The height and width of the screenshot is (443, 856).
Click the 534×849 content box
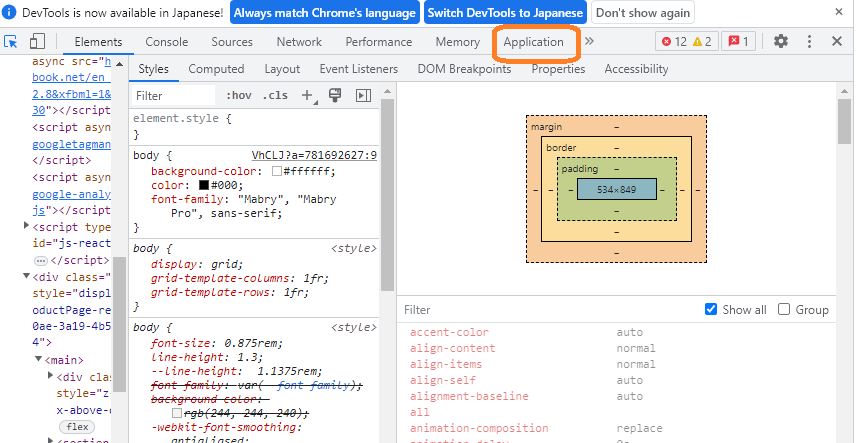click(616, 190)
